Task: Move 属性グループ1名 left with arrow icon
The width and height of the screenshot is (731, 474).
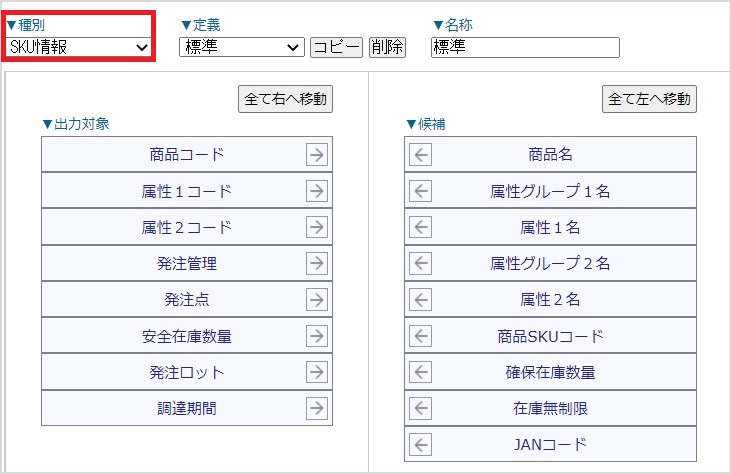Action: click(x=421, y=191)
